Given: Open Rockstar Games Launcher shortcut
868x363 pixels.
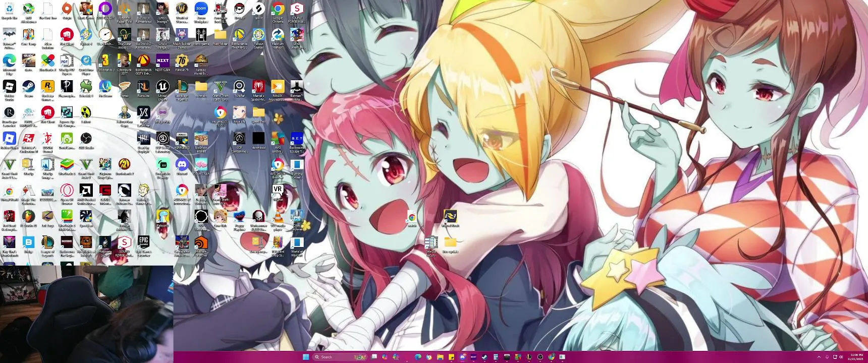Looking at the screenshot, I should tap(47, 90).
